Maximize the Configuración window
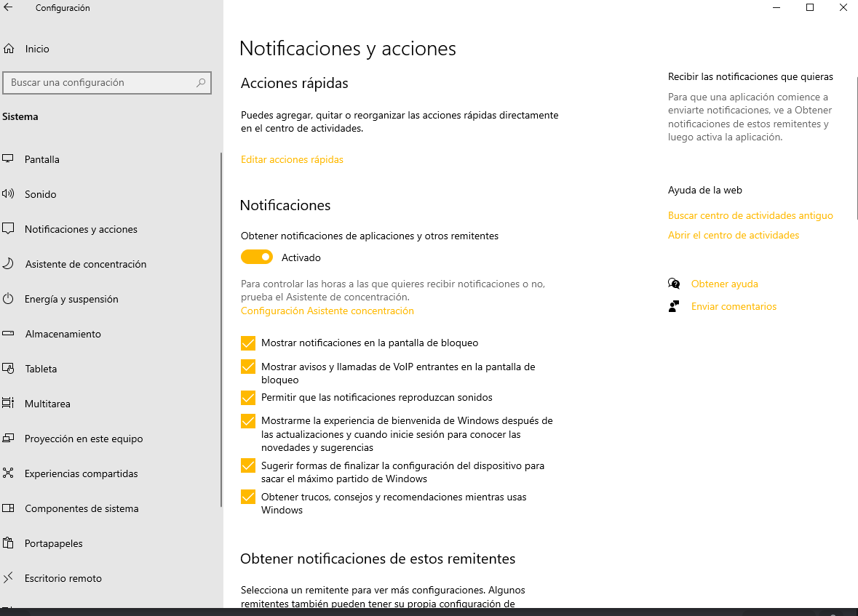858x616 pixels. [x=810, y=8]
